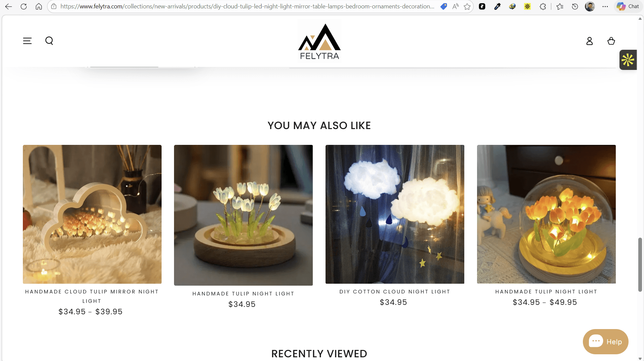Click the yellow starburst side widget
Image resolution: width=644 pixels, height=361 pixels.
[x=628, y=60]
